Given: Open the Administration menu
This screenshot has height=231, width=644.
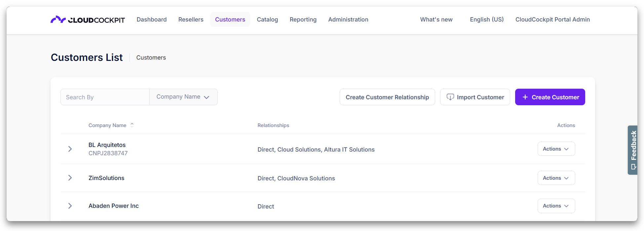Looking at the screenshot, I should tap(348, 20).
